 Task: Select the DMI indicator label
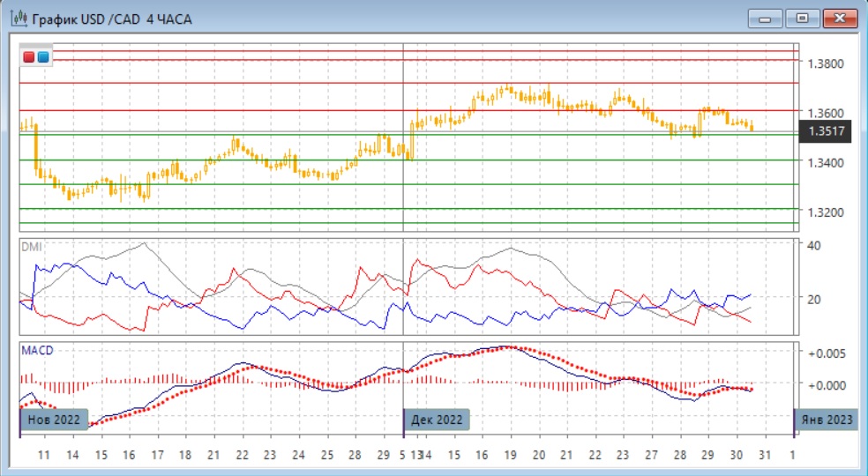(31, 246)
